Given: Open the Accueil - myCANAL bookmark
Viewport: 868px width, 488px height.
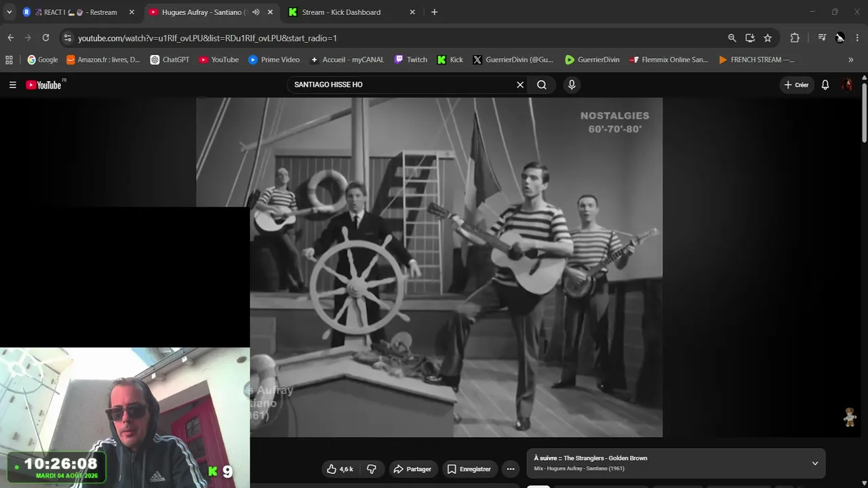Looking at the screenshot, I should point(347,60).
